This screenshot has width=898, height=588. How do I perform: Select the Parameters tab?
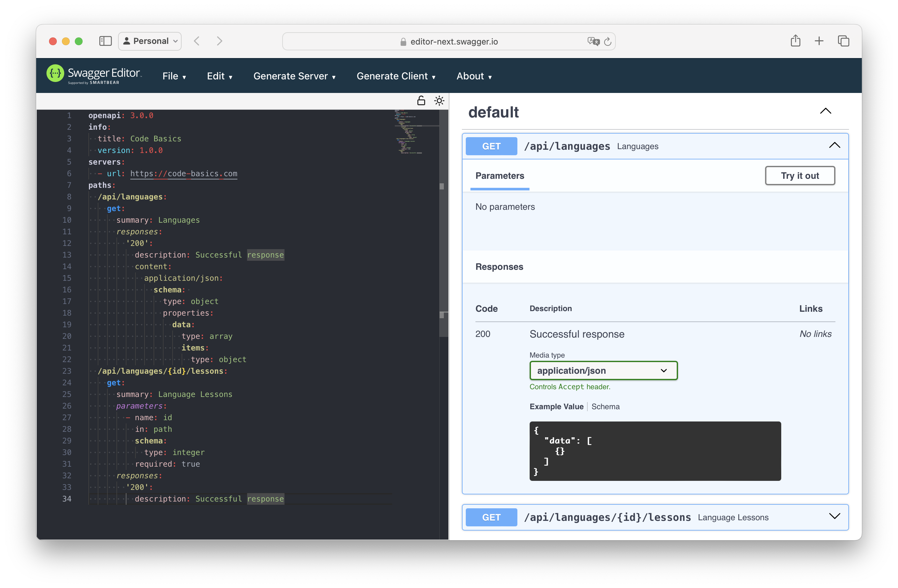click(x=500, y=176)
